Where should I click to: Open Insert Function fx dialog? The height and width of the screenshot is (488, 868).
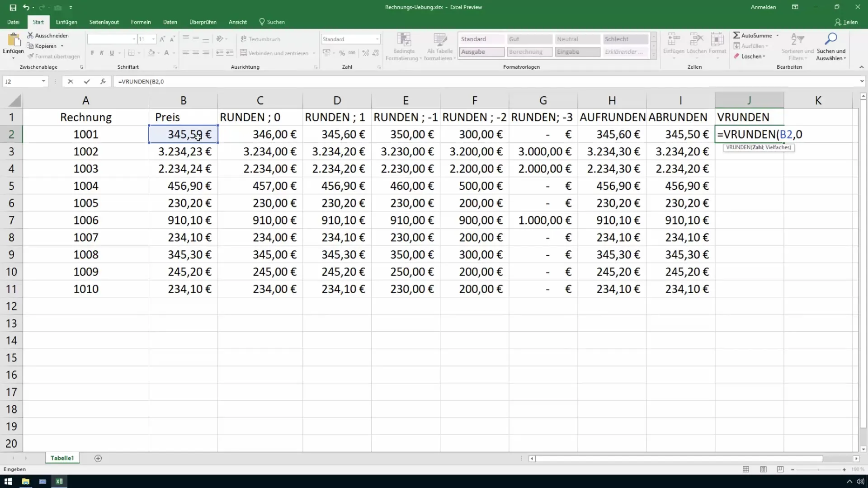click(x=103, y=81)
